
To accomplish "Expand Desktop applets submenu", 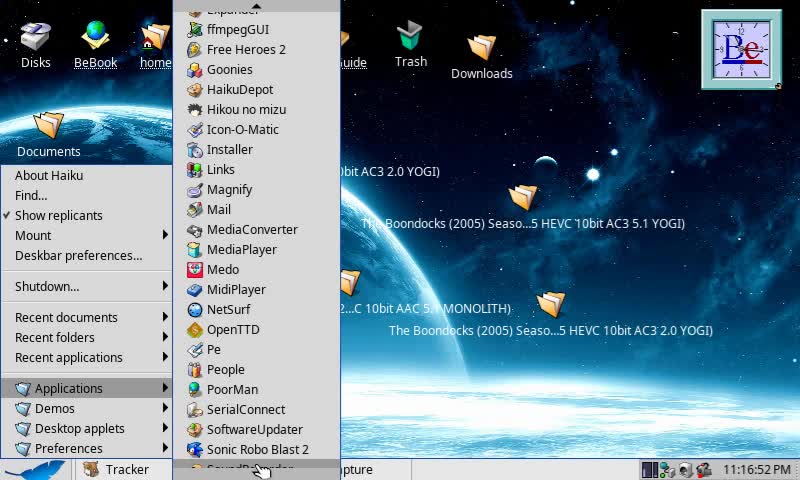I will click(86, 428).
